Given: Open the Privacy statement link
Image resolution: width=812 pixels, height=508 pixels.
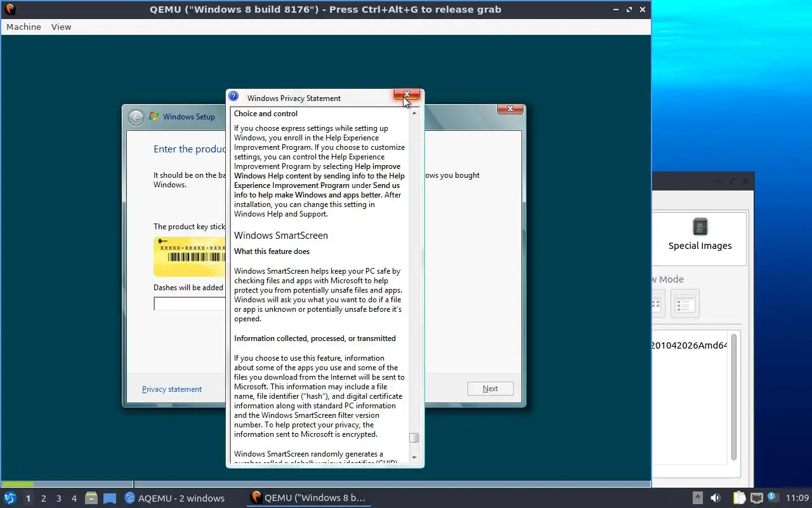Looking at the screenshot, I should point(172,389).
